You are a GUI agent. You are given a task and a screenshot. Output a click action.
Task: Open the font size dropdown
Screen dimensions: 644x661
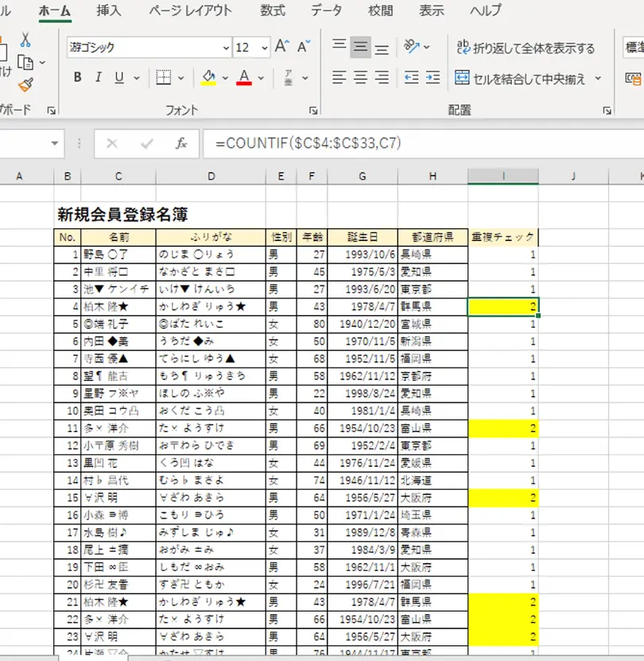[263, 48]
